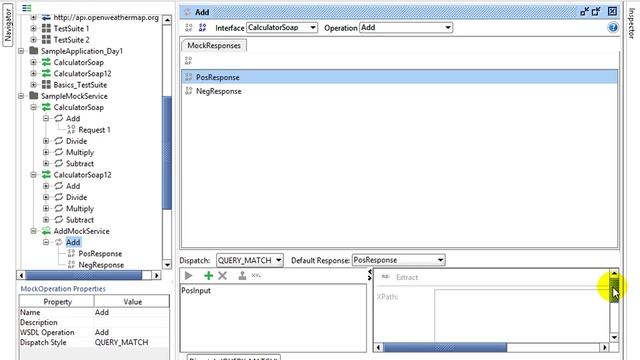This screenshot has width=640, height=360.
Task: Expand the Basics_TestSuite node
Action: [33, 84]
